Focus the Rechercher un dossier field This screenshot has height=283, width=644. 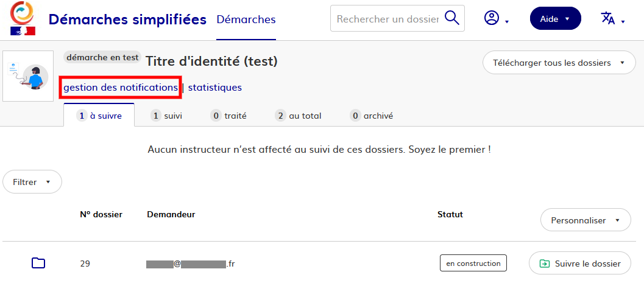[387, 19]
